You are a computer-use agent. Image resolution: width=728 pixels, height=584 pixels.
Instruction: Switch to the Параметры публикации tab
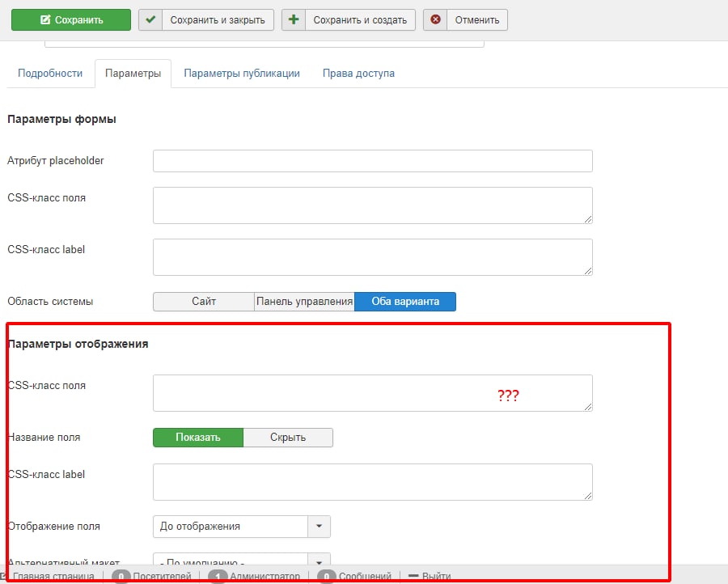pyautogui.click(x=242, y=74)
